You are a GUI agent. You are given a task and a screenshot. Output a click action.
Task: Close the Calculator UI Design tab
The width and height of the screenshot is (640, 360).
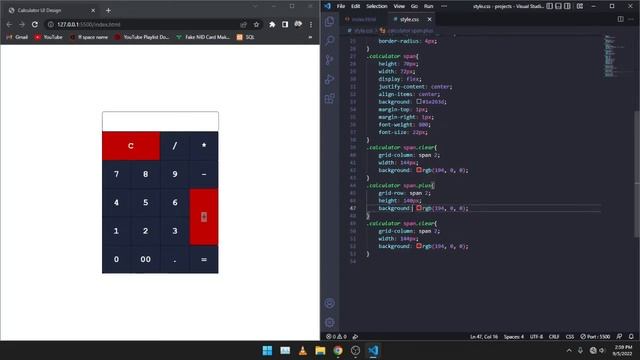click(x=93, y=11)
